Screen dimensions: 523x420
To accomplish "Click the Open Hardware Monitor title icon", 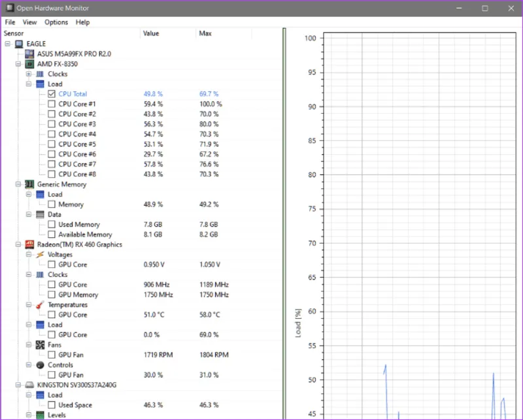I will point(10,8).
